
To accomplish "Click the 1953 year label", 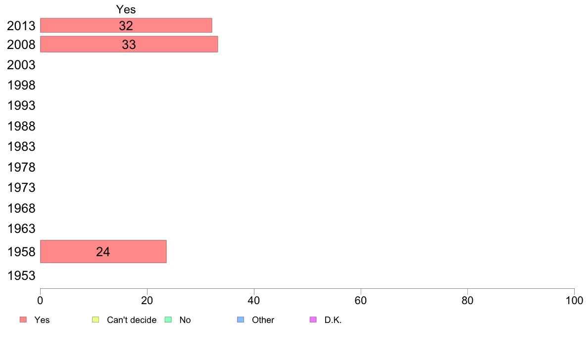I will 21,275.
